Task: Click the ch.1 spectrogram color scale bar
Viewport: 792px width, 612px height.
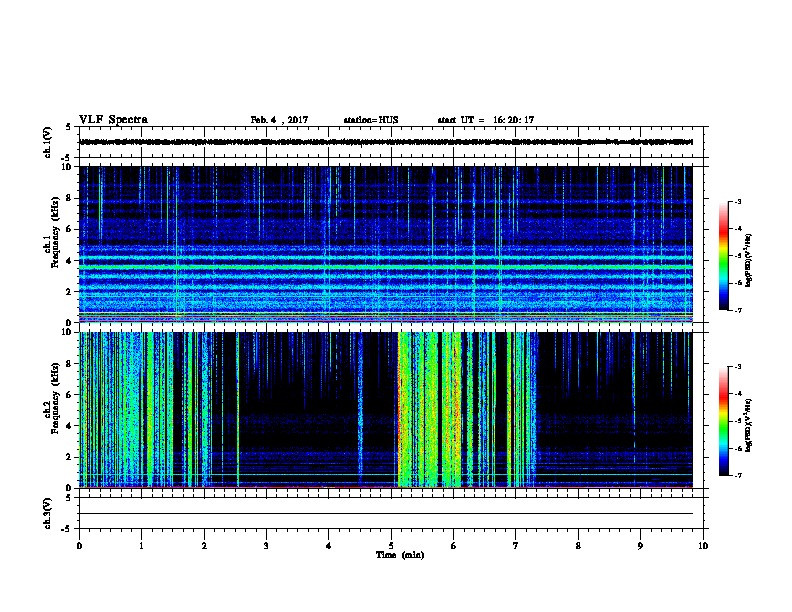Action: point(724,256)
